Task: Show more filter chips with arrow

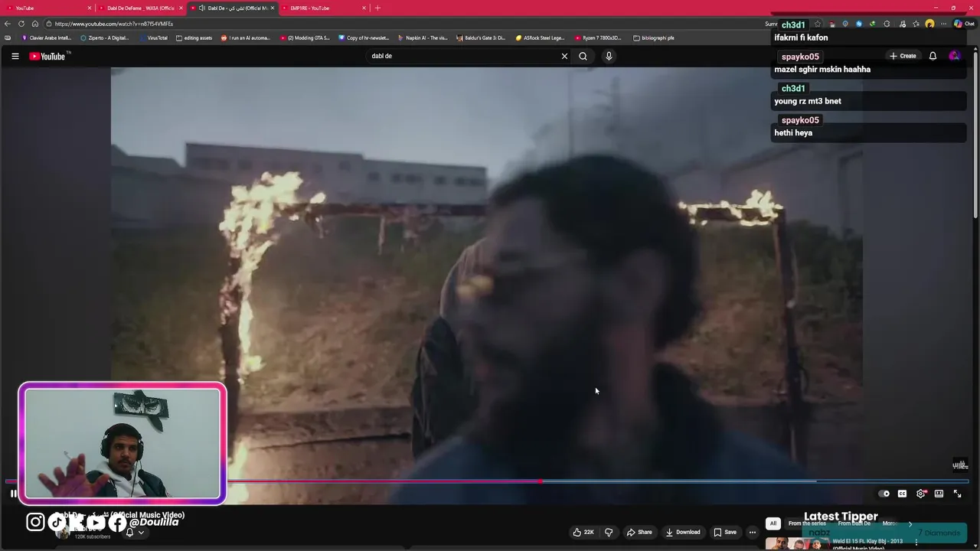Action: pos(910,523)
